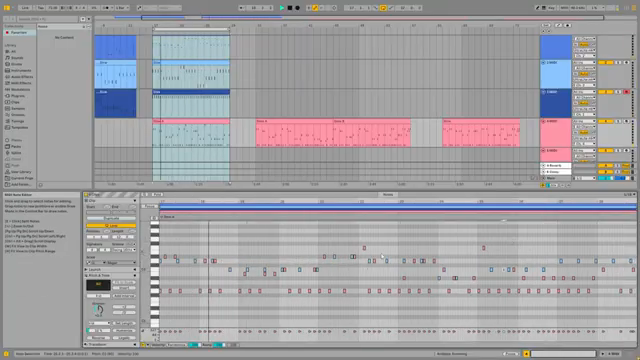The width and height of the screenshot is (640, 360).
Task: Start playback with the green Play button
Action: (282, 8)
